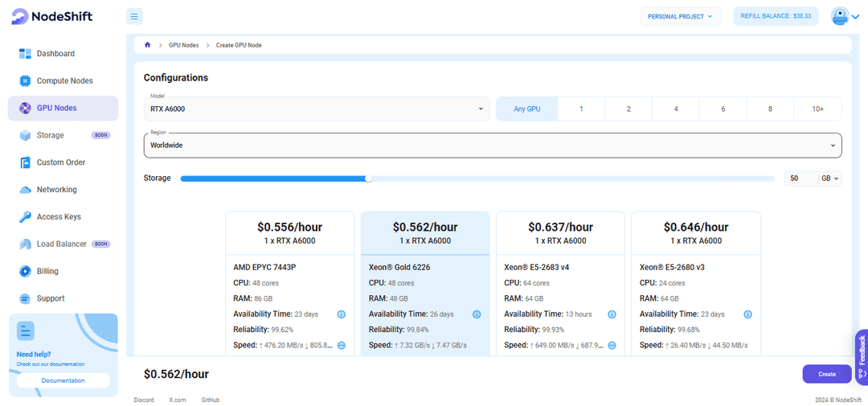Expand truncated speed on Xeon E5-2683 v4 card
This screenshot has height=406, width=868.
[612, 345]
